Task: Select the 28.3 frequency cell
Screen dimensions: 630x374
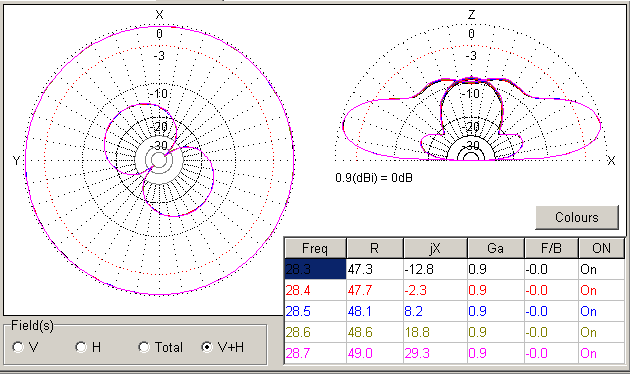Action: [315, 269]
